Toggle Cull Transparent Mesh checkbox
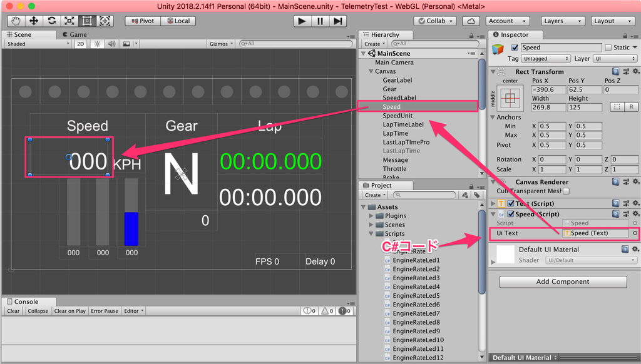Viewport: 641px width, 364px height. click(566, 191)
